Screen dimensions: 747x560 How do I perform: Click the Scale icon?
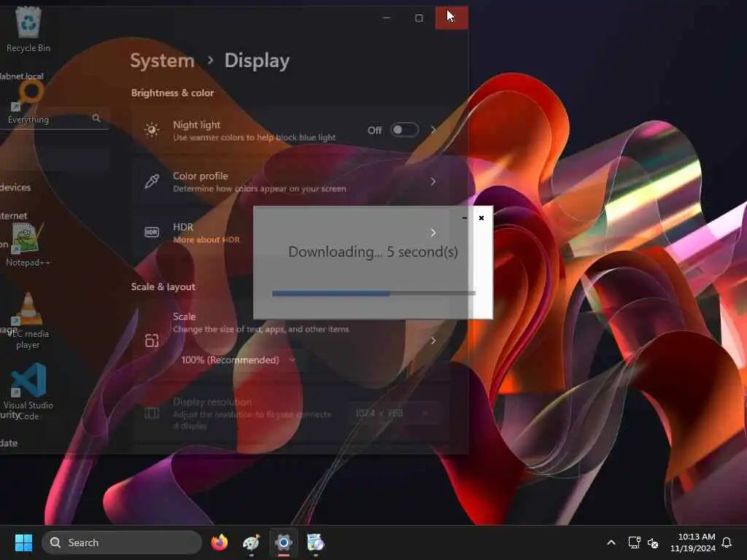pyautogui.click(x=152, y=341)
